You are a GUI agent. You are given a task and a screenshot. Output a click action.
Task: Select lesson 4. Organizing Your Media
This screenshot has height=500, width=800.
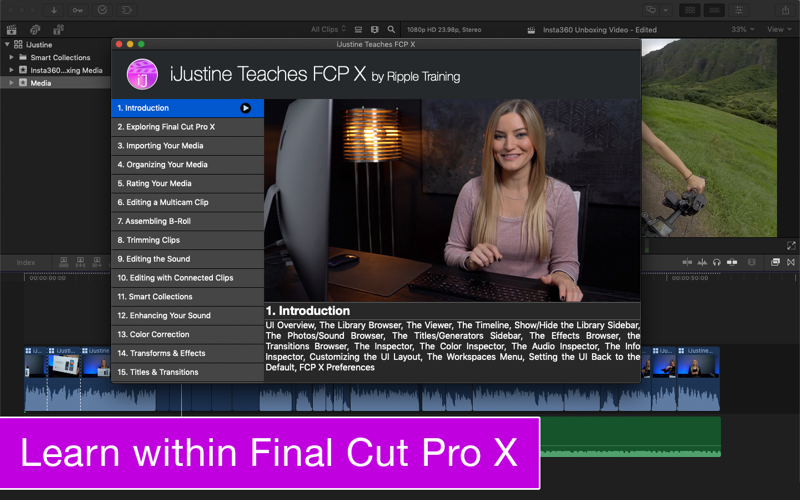point(187,165)
